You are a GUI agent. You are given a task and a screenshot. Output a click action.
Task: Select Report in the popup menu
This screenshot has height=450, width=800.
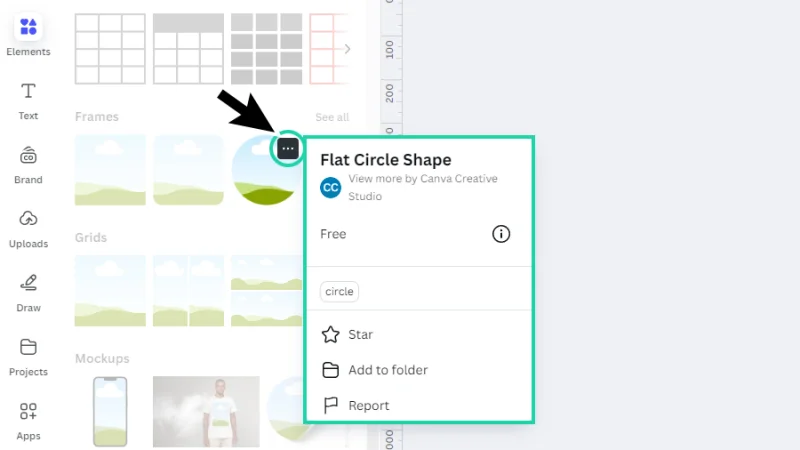pyautogui.click(x=368, y=405)
